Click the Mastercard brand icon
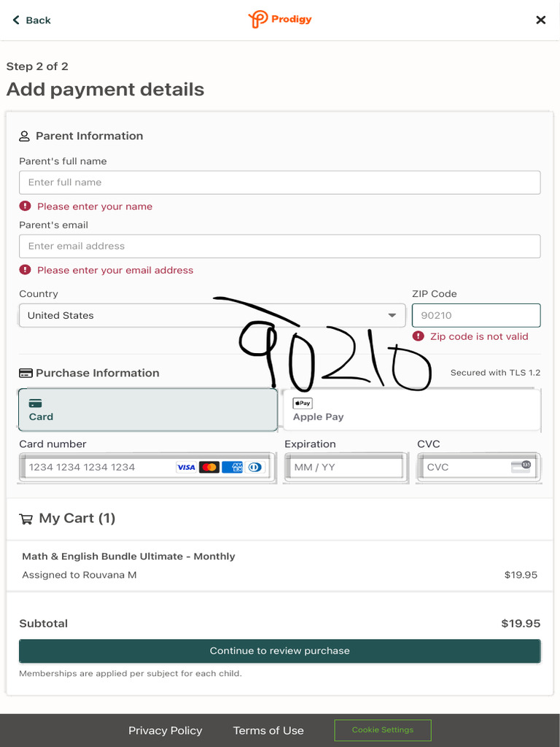 (209, 467)
